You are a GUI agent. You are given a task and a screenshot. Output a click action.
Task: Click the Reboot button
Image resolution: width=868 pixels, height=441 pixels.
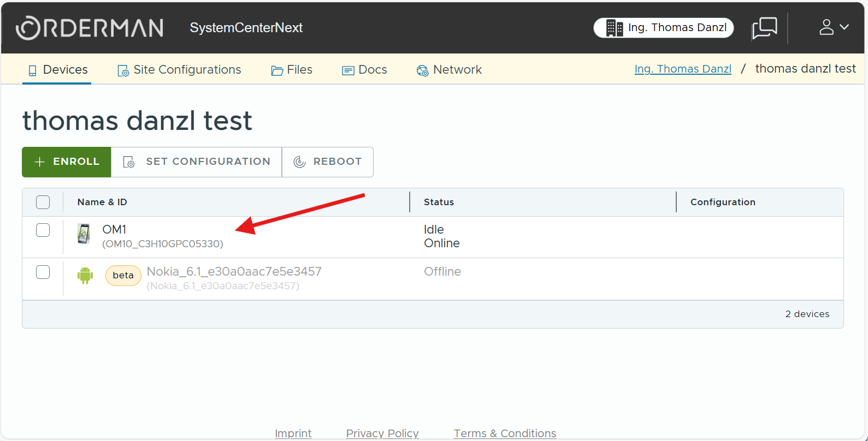(x=328, y=162)
